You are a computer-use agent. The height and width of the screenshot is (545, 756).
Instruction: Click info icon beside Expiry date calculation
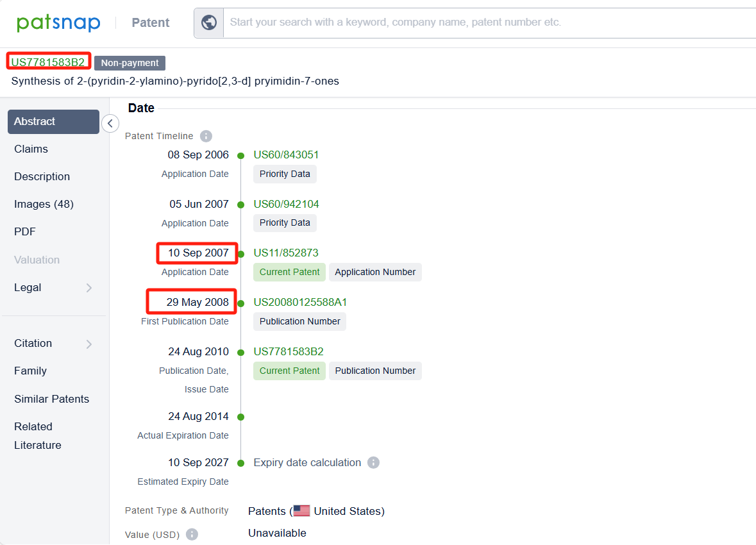(x=373, y=462)
